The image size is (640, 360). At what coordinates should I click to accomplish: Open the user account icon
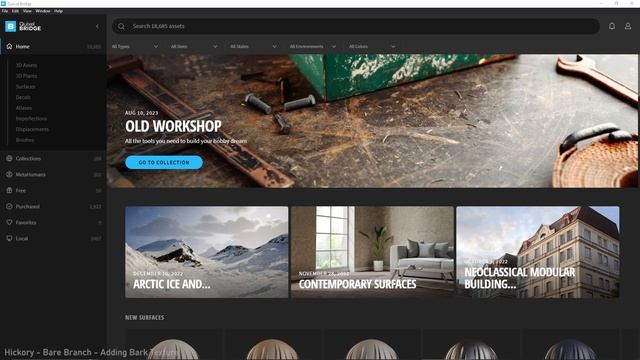(628, 26)
